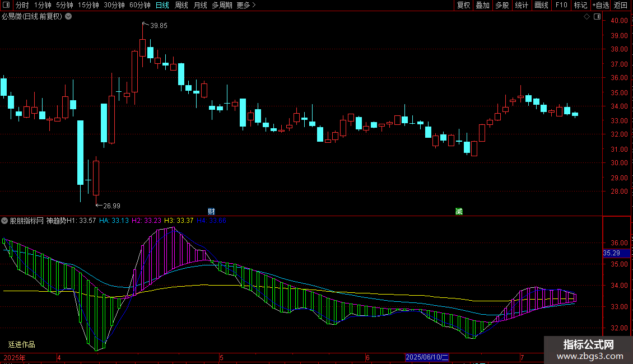This screenshot has width=633, height=364.
Task: Open the 复权 adjustment menu
Action: click(463, 5)
